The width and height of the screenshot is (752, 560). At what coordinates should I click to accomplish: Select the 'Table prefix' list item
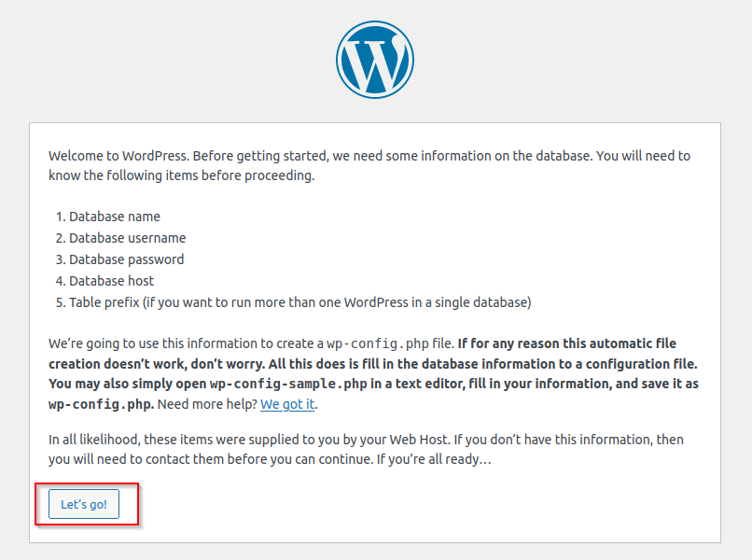tap(300, 302)
